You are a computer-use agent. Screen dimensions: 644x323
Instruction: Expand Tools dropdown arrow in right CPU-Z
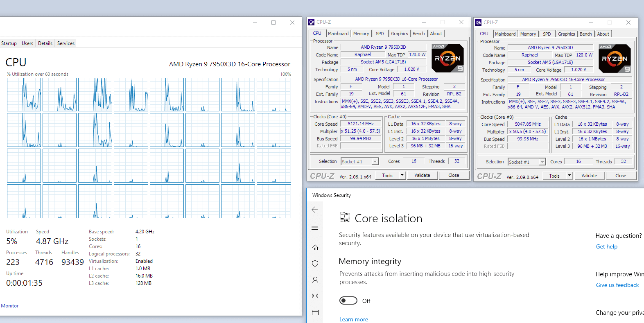click(x=569, y=176)
